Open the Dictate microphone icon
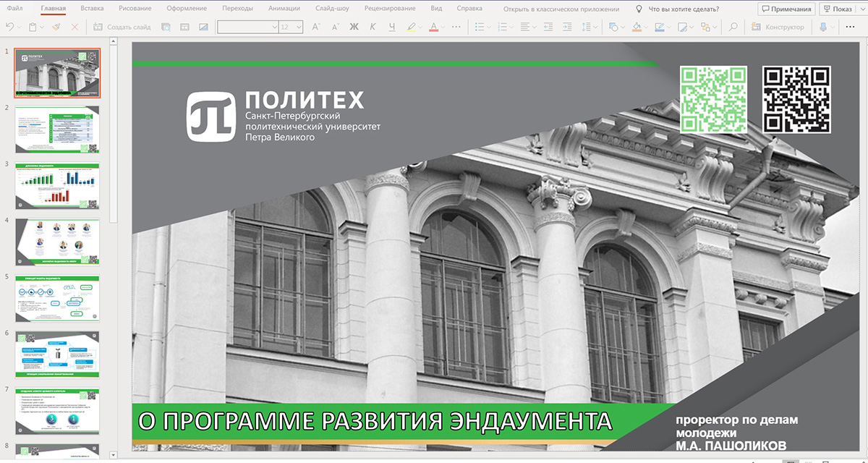868x463 pixels. 822,27
